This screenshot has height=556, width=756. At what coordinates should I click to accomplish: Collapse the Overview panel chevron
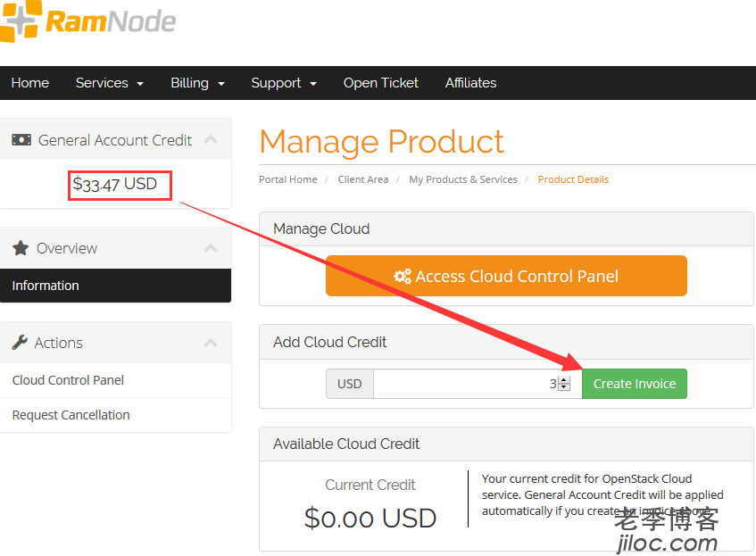[x=211, y=248]
